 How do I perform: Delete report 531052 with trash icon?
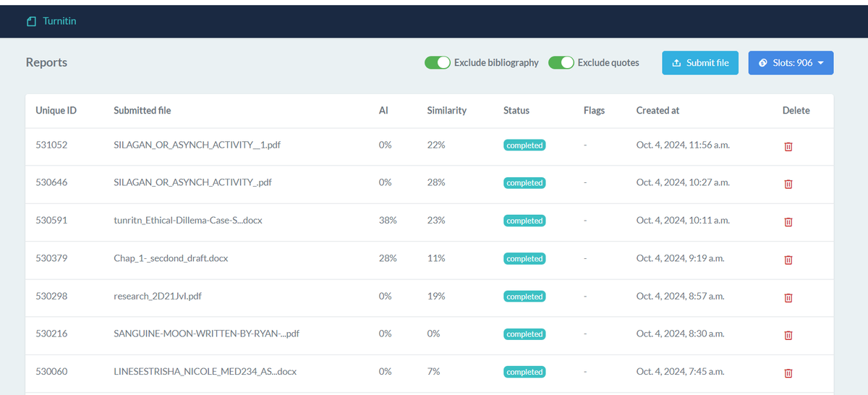pyautogui.click(x=788, y=146)
